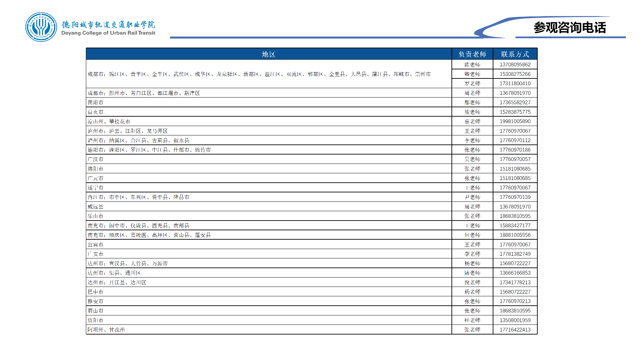Select the 广汉市 region cell
The height and width of the screenshot is (362, 644).
tap(96, 159)
